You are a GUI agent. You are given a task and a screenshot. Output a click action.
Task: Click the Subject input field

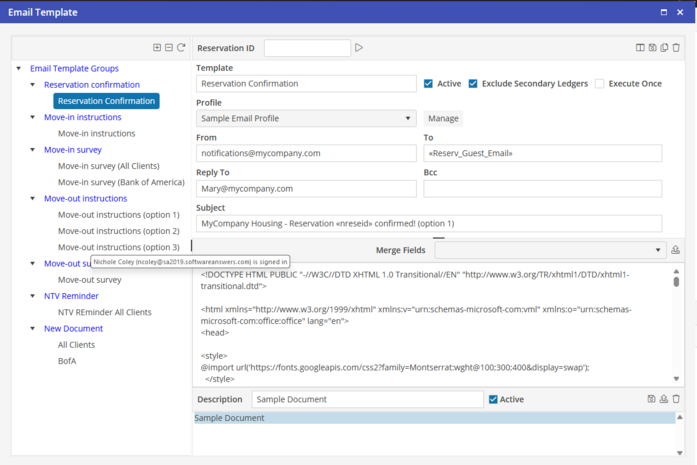428,223
